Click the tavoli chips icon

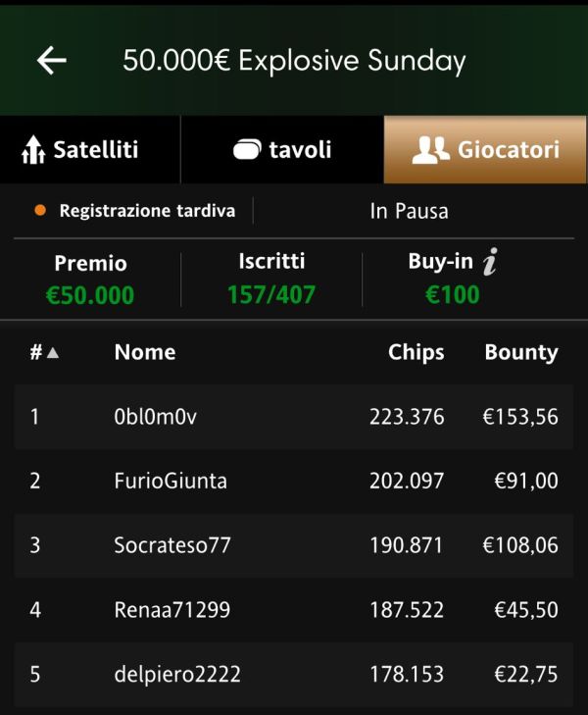coord(247,149)
